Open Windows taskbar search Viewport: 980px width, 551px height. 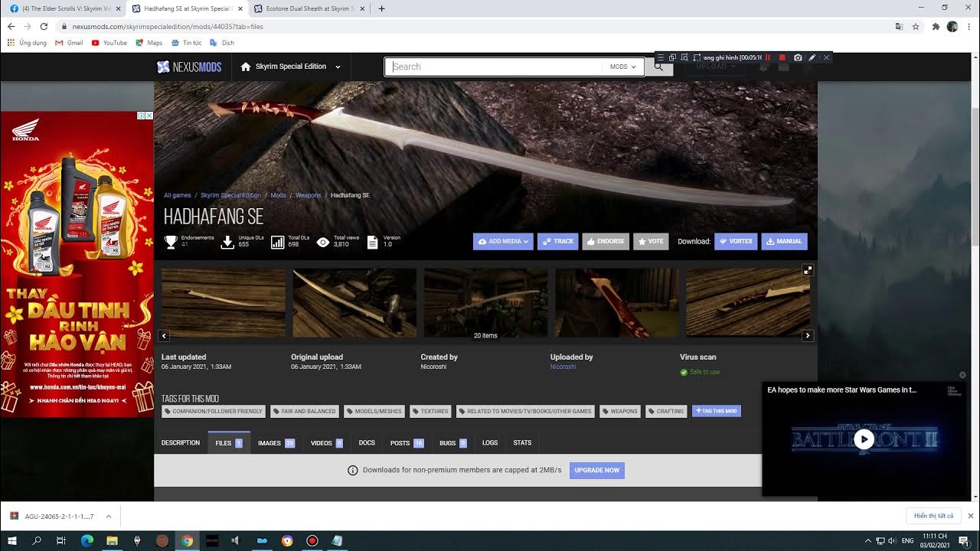37,540
